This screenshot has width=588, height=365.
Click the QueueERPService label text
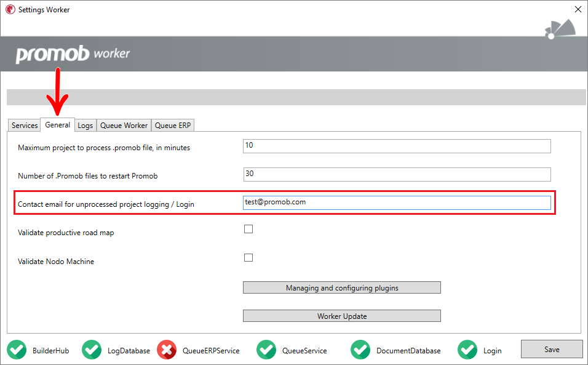pyautogui.click(x=211, y=351)
